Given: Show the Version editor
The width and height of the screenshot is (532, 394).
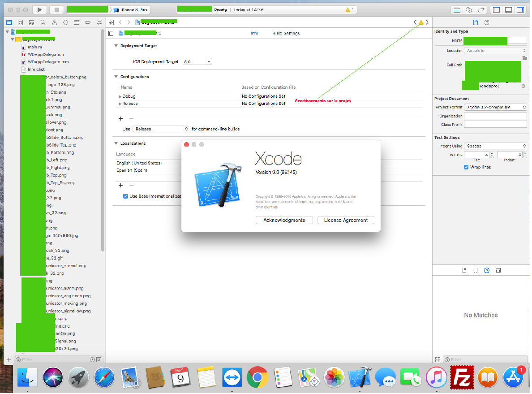Looking at the screenshot, I should coord(481,10).
